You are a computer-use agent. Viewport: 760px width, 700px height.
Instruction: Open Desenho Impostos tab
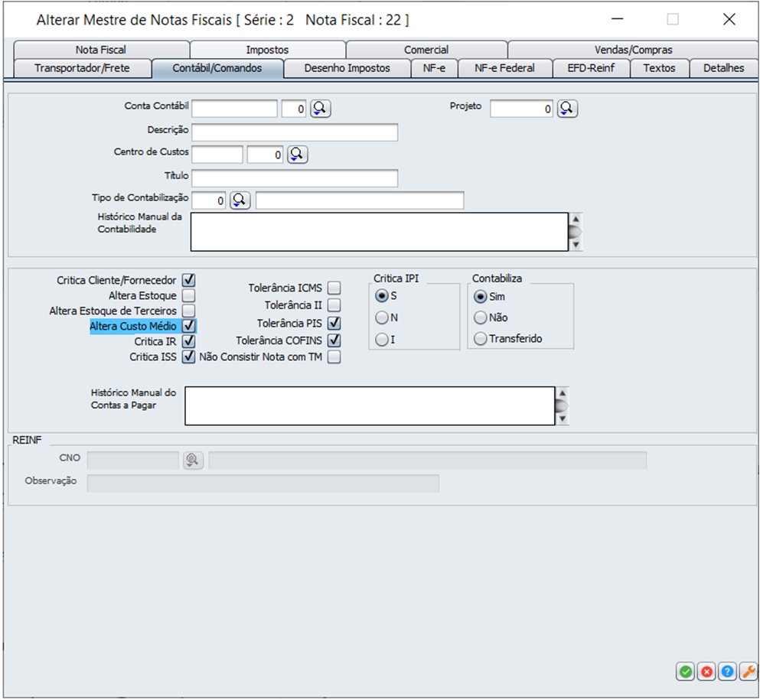pyautogui.click(x=347, y=68)
